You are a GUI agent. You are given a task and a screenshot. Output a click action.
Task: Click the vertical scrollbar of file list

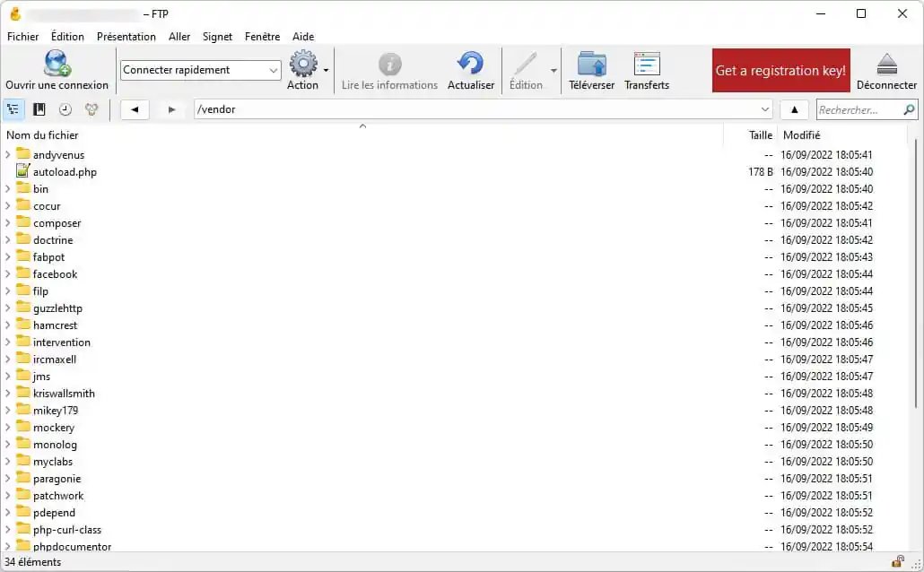(916, 273)
